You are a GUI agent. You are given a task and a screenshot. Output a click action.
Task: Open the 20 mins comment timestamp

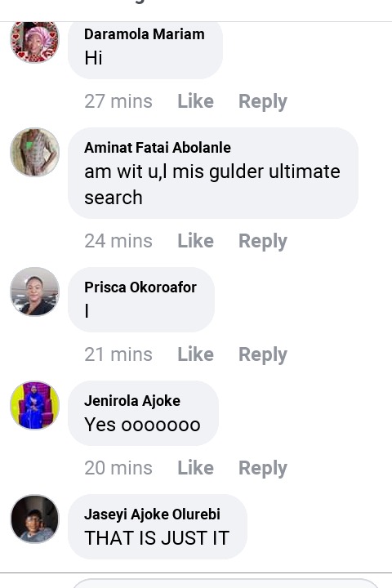[x=118, y=468]
